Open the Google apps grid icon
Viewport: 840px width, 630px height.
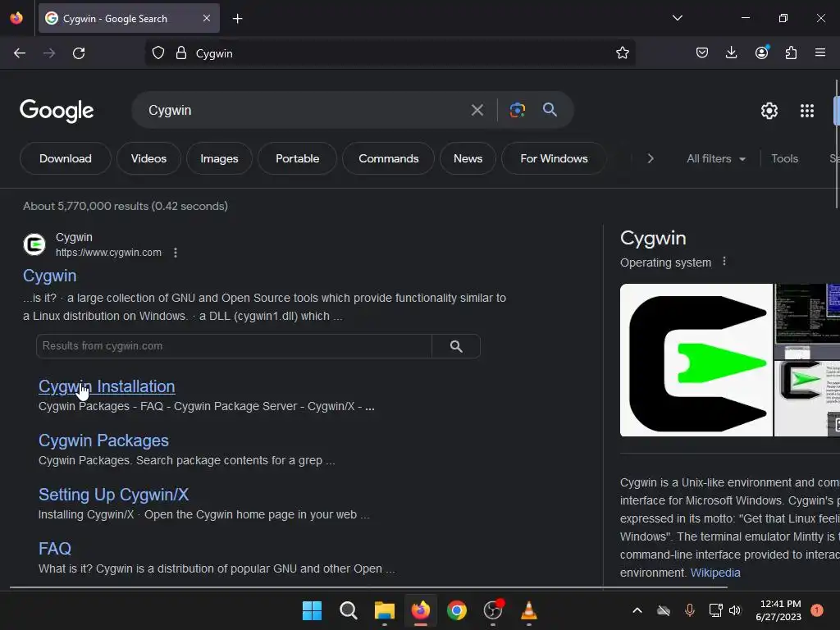coord(807,111)
